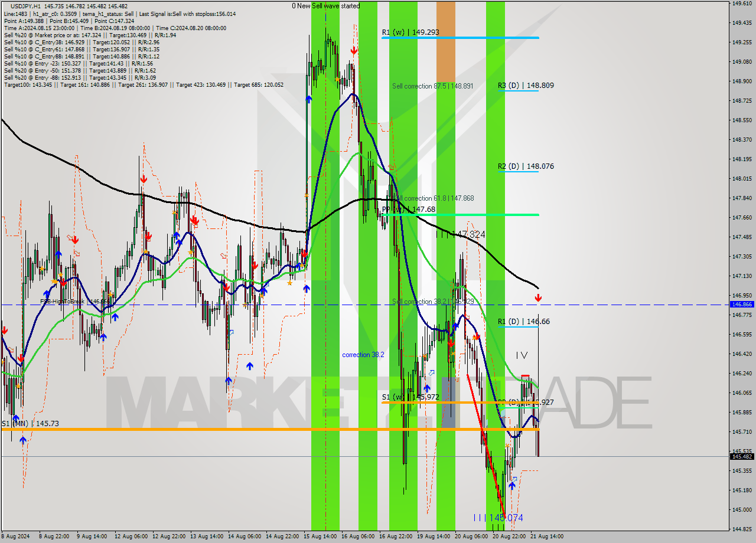Click the '0 New Sell wave started' text

tap(325, 6)
